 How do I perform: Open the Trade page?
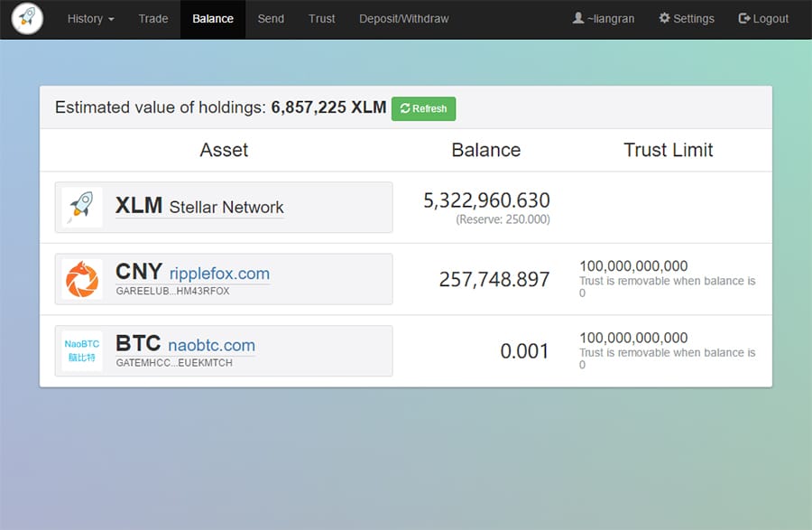click(x=153, y=19)
